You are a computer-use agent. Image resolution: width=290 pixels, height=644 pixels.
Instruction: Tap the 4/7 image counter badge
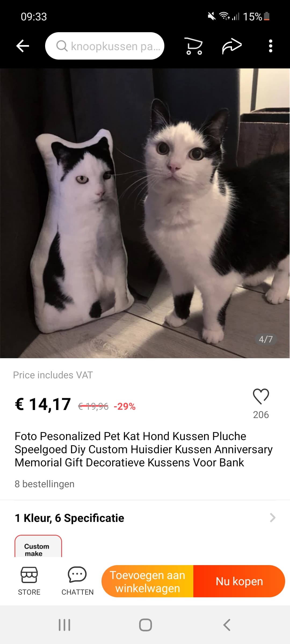(266, 339)
